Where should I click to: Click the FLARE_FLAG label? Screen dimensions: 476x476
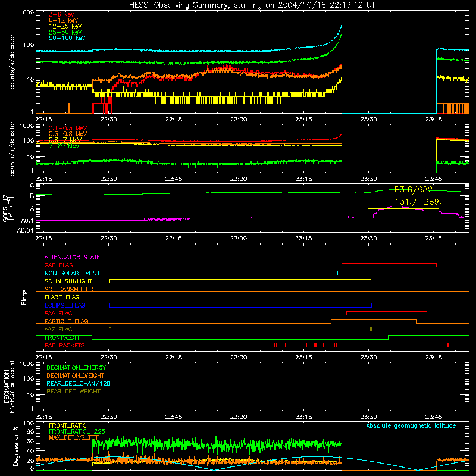62,297
